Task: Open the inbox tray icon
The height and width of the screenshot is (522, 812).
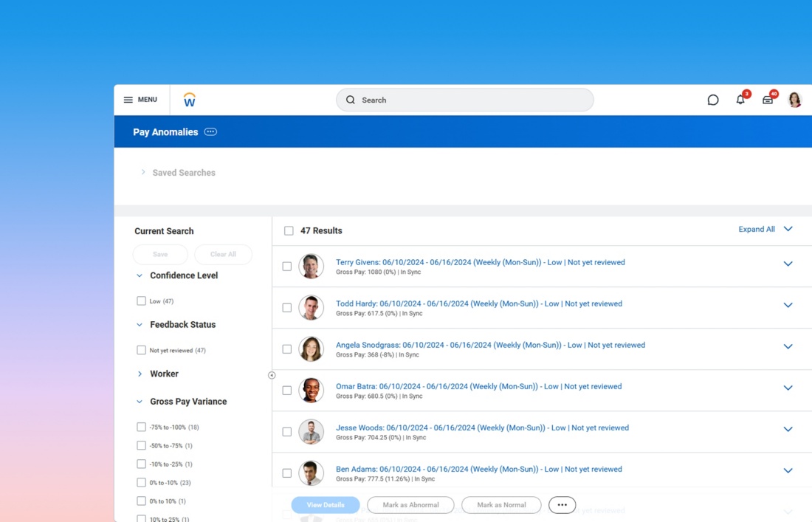Action: tap(768, 100)
